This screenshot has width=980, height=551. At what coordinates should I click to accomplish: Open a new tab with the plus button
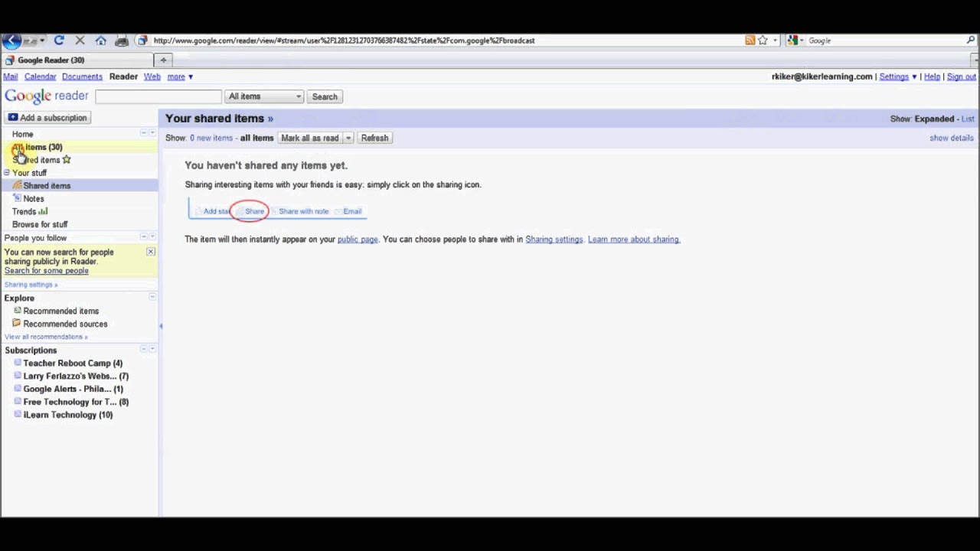point(163,60)
